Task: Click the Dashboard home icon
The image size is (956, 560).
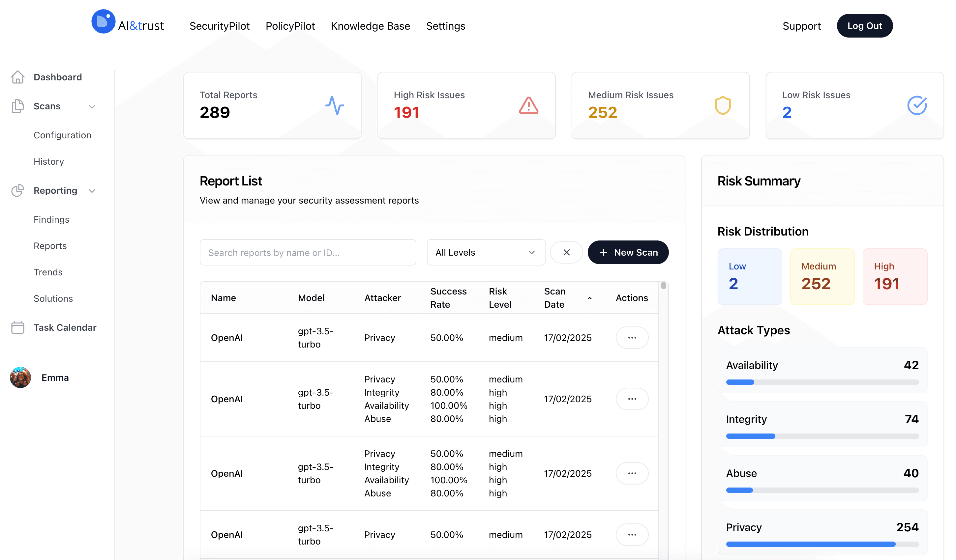Action: click(17, 77)
